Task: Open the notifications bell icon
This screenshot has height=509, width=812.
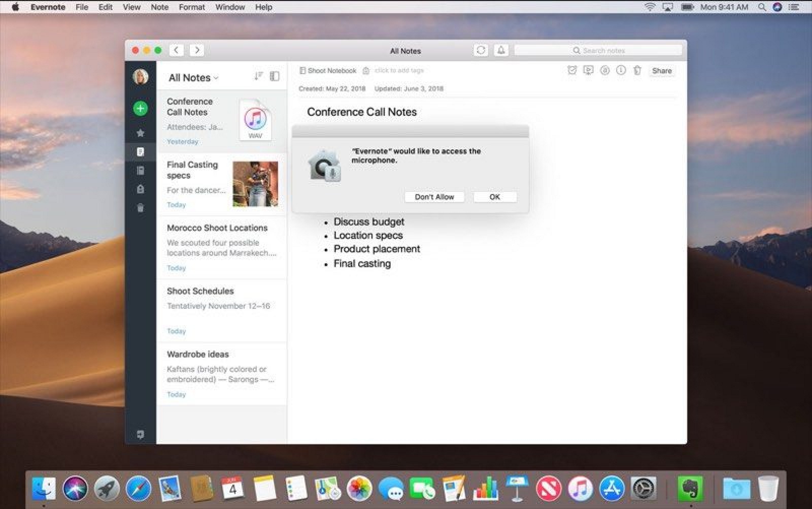Action: (x=501, y=50)
